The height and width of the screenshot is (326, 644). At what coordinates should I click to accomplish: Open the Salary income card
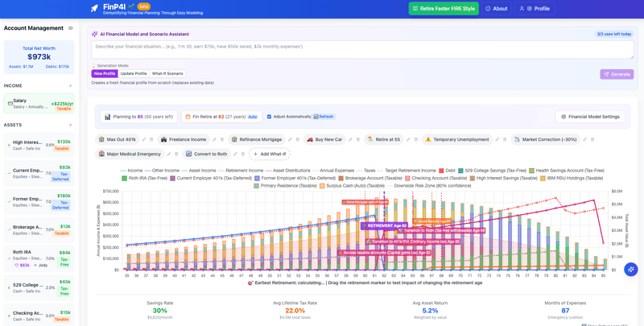click(x=39, y=104)
